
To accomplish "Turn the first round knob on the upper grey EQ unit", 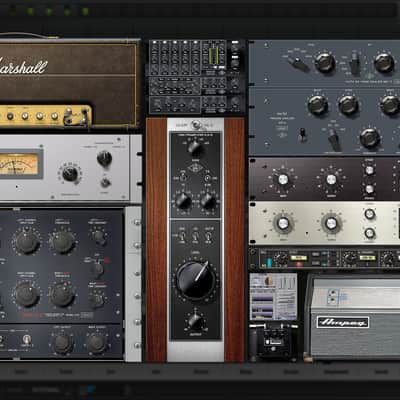I will pyautogui.click(x=325, y=63).
